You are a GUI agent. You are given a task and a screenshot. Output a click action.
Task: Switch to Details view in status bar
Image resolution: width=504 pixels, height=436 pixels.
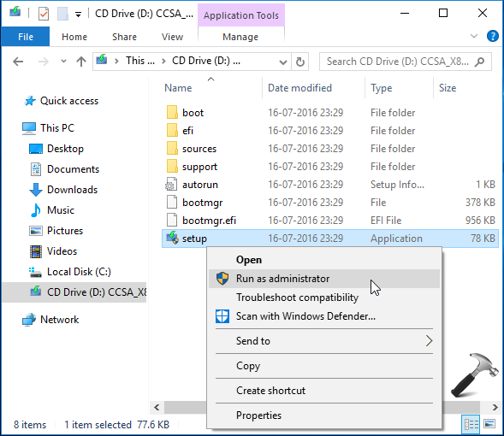pyautogui.click(x=471, y=424)
